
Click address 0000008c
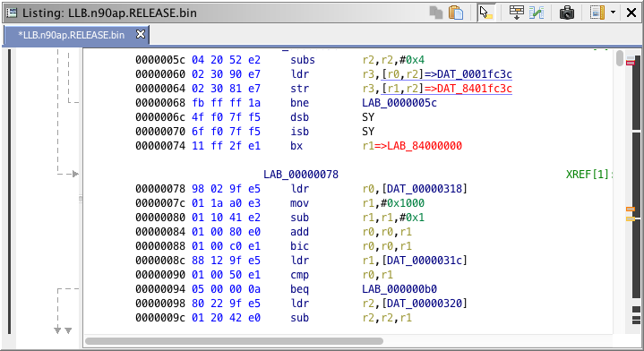160,261
